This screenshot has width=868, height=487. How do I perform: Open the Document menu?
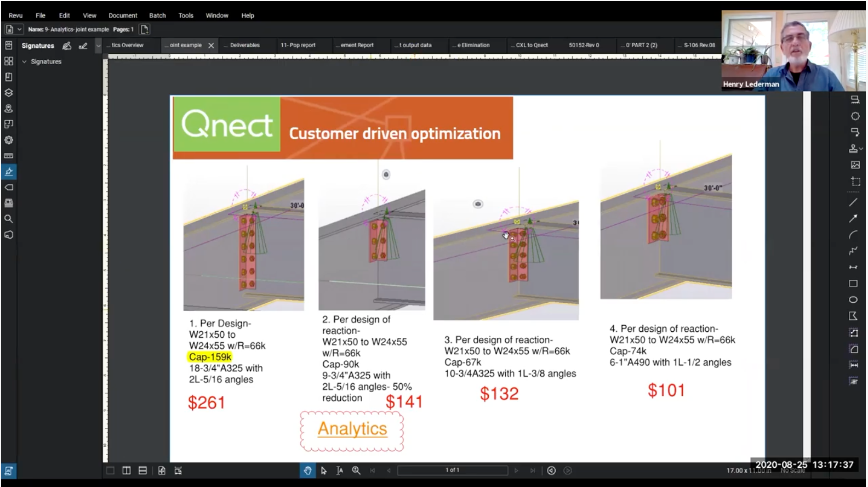(123, 15)
